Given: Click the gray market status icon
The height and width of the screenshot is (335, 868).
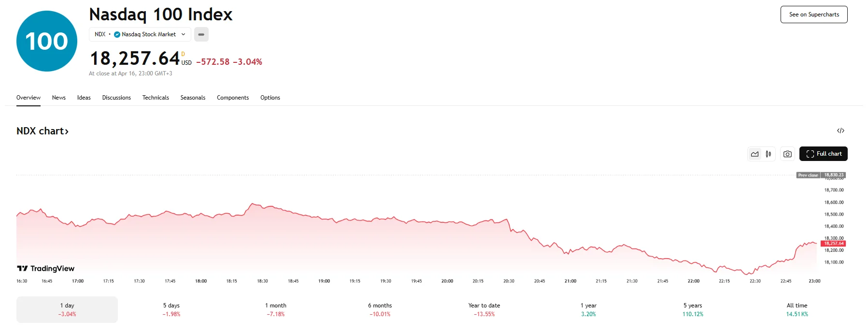Looking at the screenshot, I should (201, 34).
